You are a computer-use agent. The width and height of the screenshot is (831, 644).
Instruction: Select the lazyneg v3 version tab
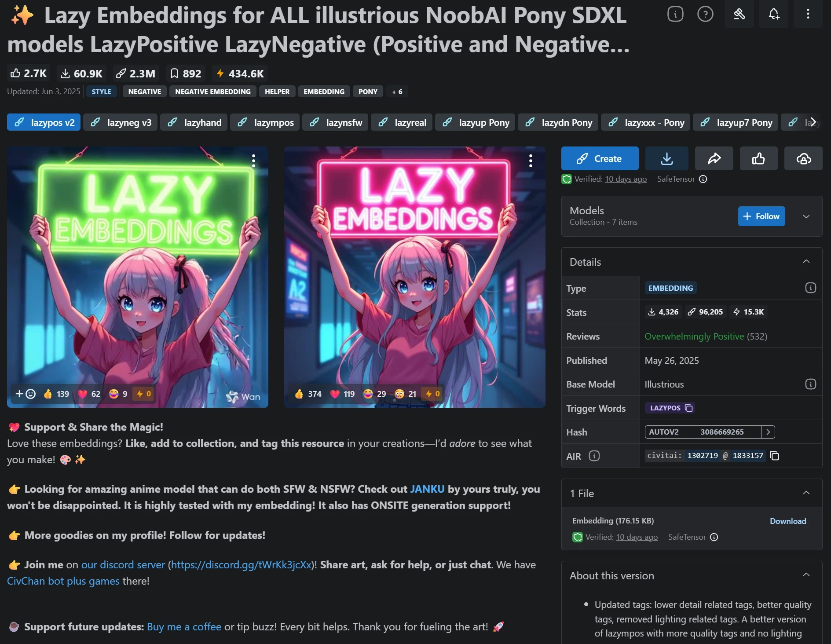point(120,122)
